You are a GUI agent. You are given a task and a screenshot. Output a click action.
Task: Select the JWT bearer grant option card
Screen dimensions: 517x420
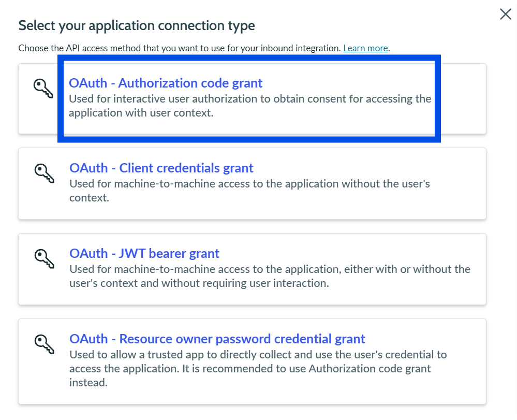tap(252, 269)
